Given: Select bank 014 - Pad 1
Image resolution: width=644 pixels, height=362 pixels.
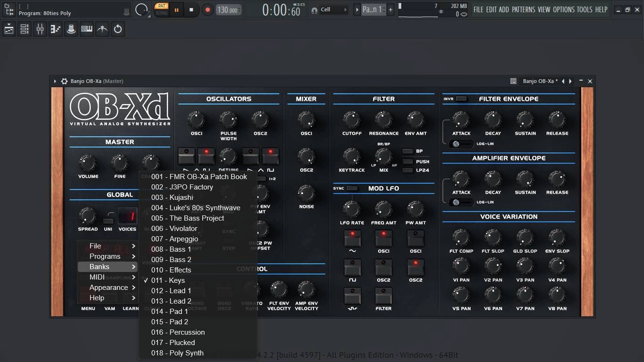Looking at the screenshot, I should coord(198,312).
